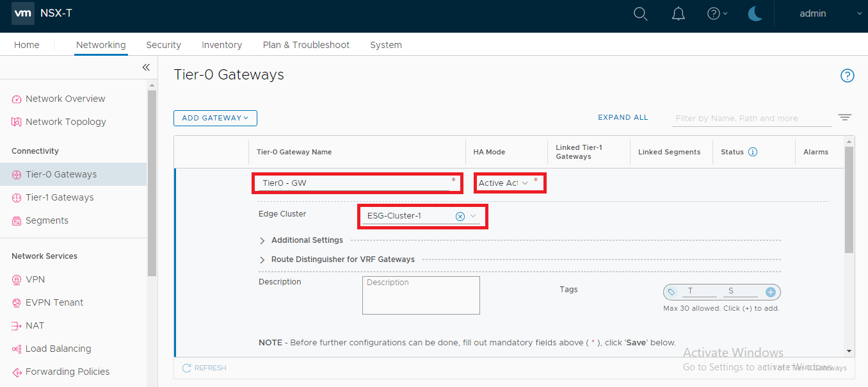Open Network Topology page
The image size is (868, 387).
pos(66,122)
